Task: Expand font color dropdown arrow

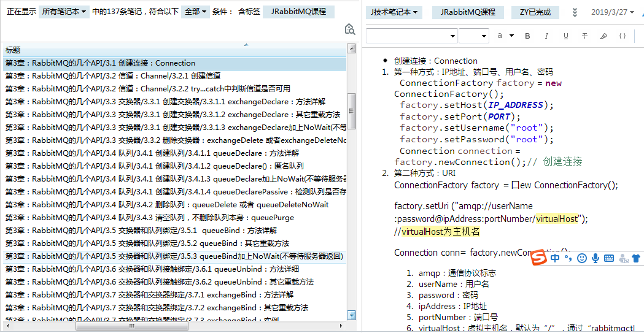Action: pos(512,36)
